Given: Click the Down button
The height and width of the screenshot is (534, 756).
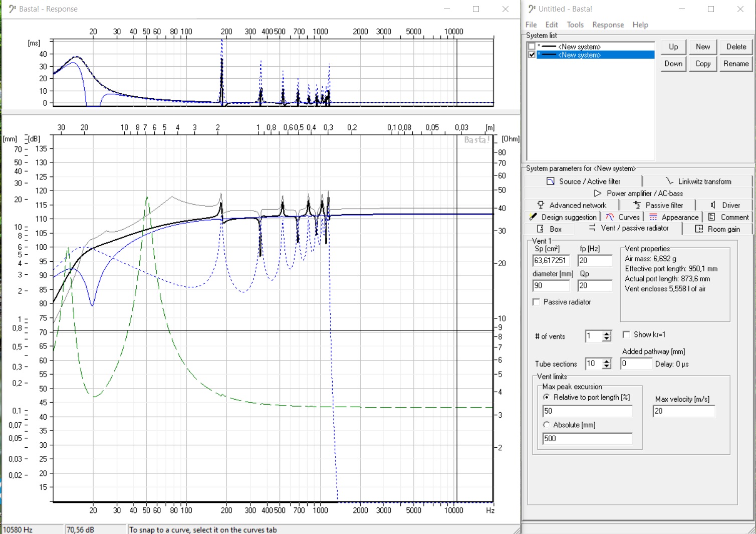Looking at the screenshot, I should (673, 64).
